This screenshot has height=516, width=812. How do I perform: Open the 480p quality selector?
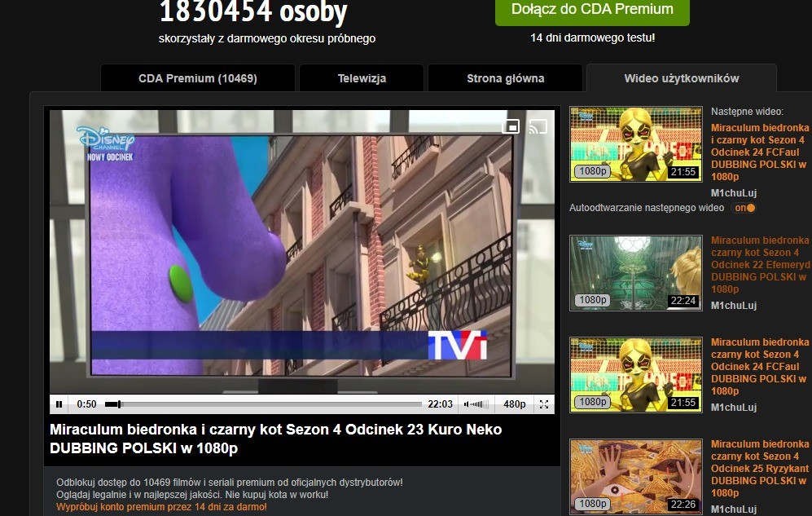514,404
